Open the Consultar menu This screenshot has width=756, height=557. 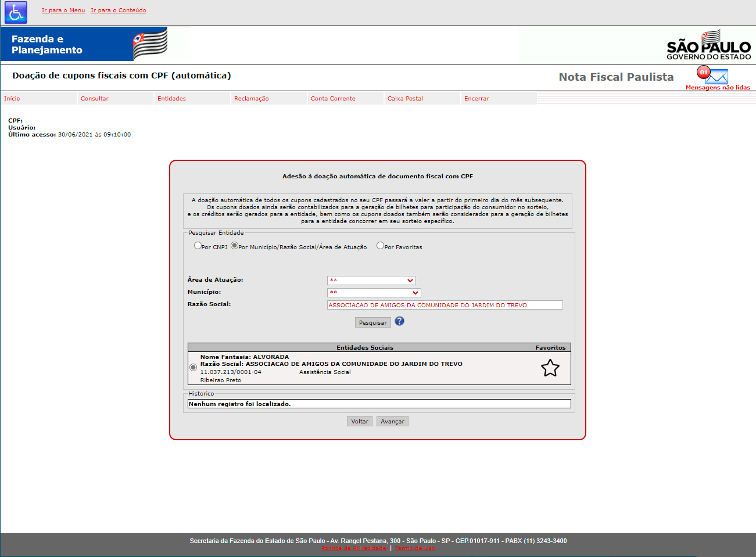click(95, 99)
